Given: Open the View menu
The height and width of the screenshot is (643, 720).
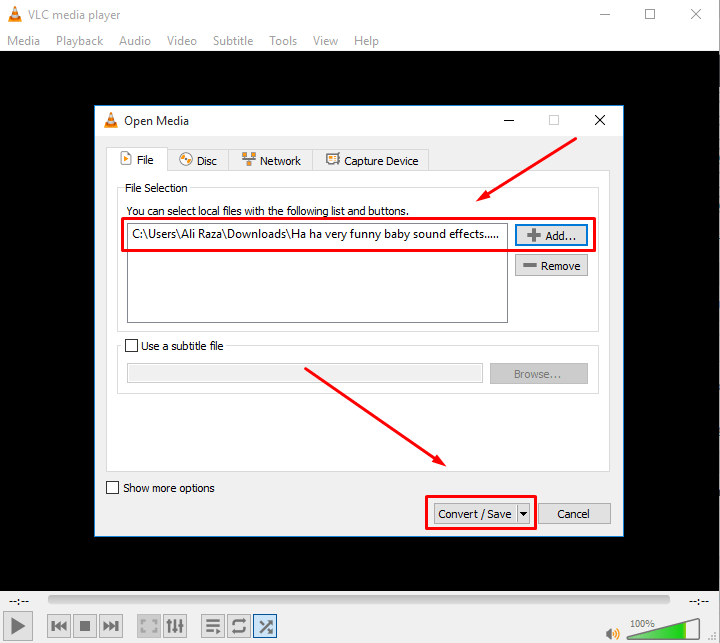Looking at the screenshot, I should (x=325, y=41).
